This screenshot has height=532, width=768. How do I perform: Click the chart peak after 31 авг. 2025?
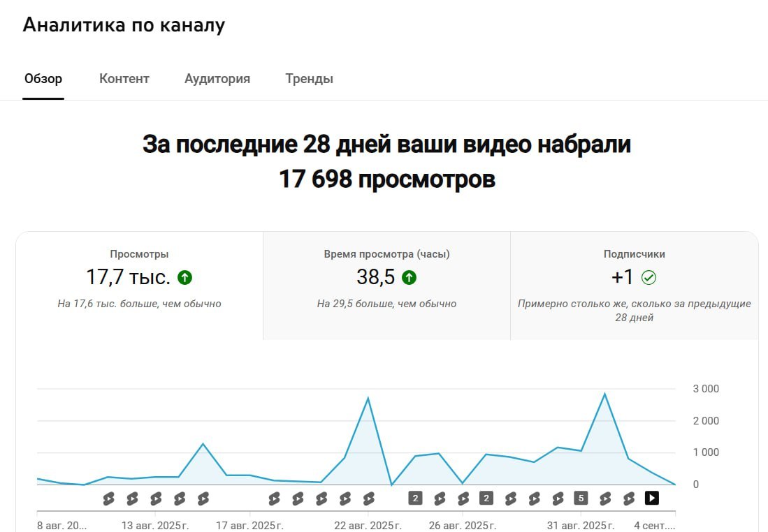pos(604,394)
